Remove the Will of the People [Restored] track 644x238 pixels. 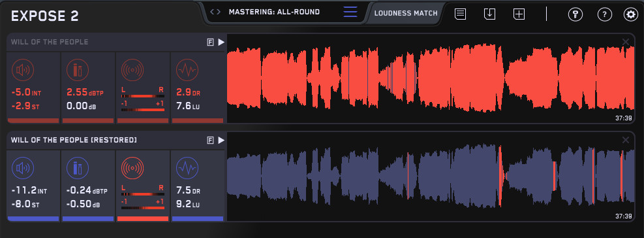pos(626,140)
